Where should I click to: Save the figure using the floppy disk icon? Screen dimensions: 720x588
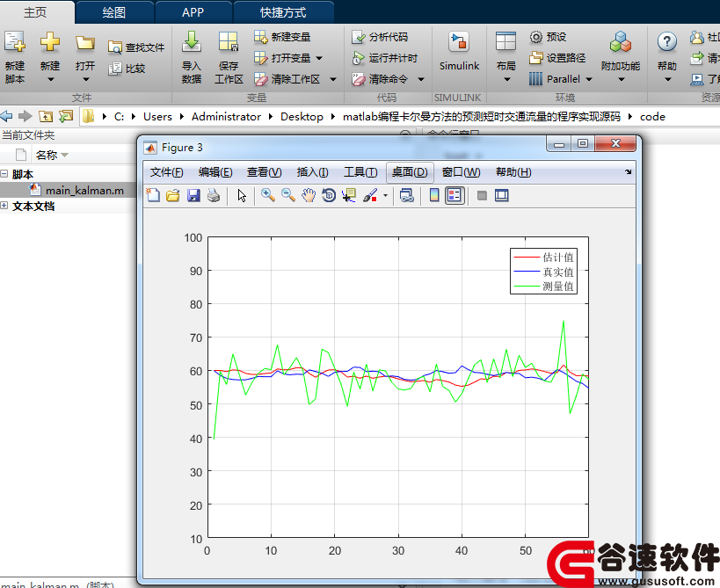(x=193, y=195)
